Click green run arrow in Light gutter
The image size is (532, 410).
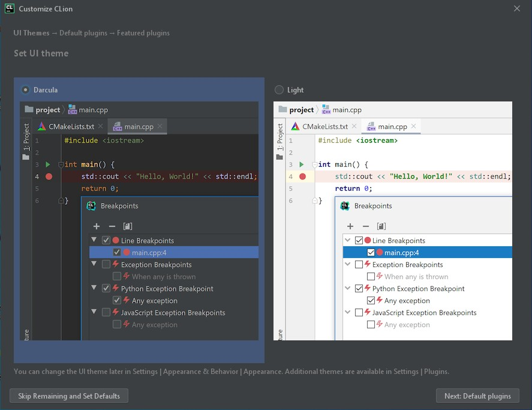pyautogui.click(x=302, y=164)
